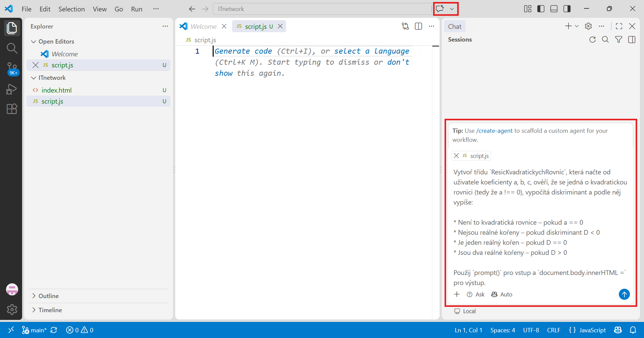Screen dimensions: 644x338
Task: Open the Manage gear in activity bar
Action: [x=12, y=309]
